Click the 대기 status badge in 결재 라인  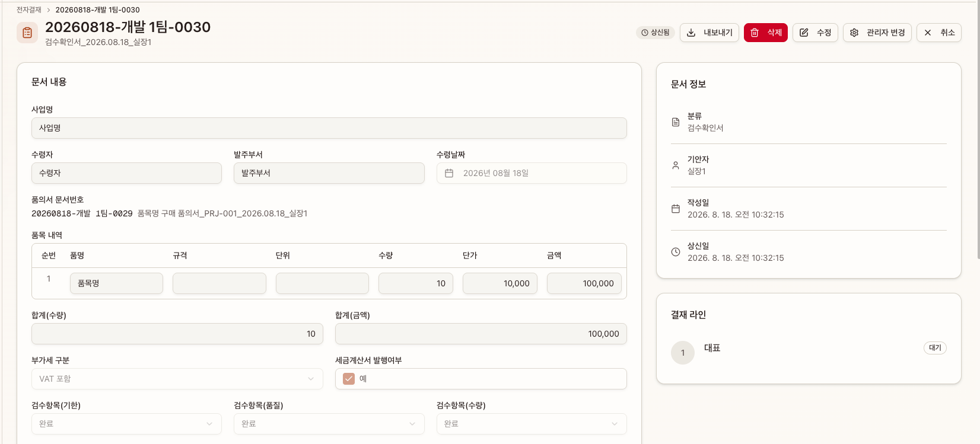935,348
